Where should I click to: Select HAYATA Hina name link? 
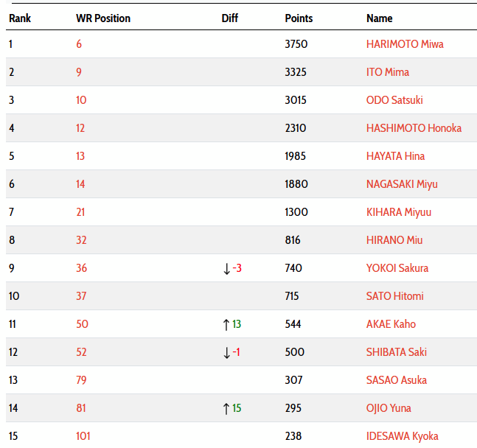395,156
